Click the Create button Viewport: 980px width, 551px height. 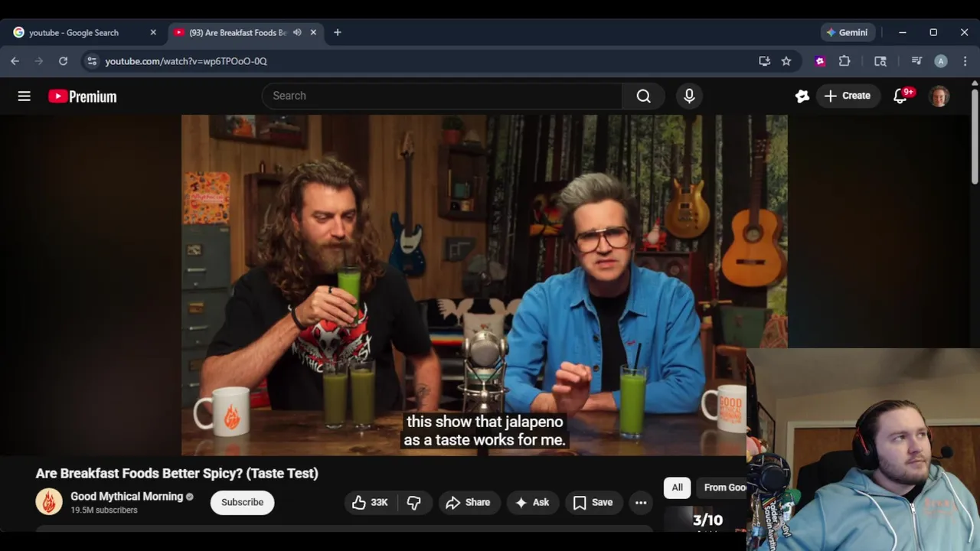coord(847,96)
